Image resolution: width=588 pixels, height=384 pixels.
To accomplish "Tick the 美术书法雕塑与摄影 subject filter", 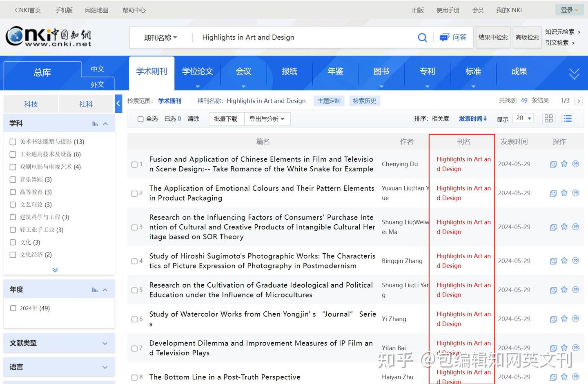I will tap(13, 142).
